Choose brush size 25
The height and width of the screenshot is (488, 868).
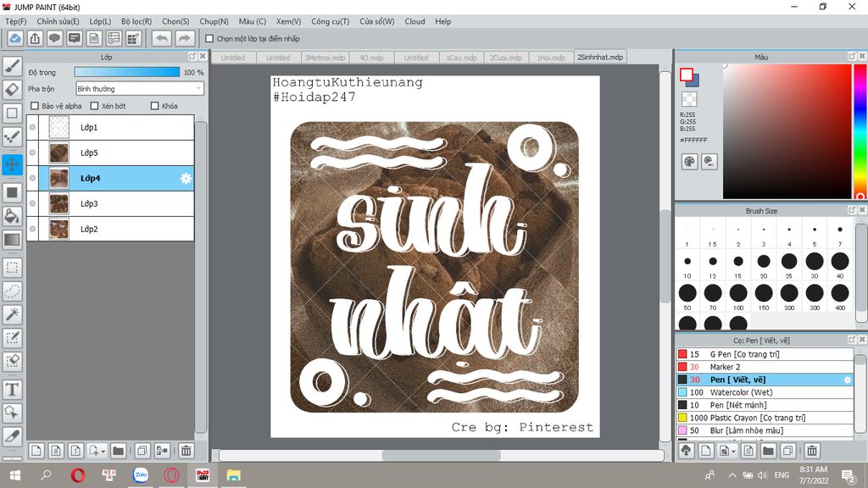pos(789,264)
